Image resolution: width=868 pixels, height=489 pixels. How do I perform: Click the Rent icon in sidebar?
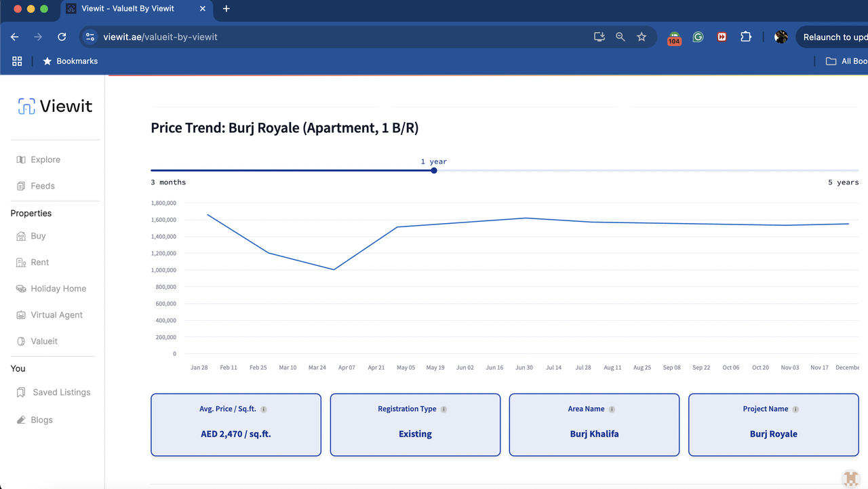21,262
